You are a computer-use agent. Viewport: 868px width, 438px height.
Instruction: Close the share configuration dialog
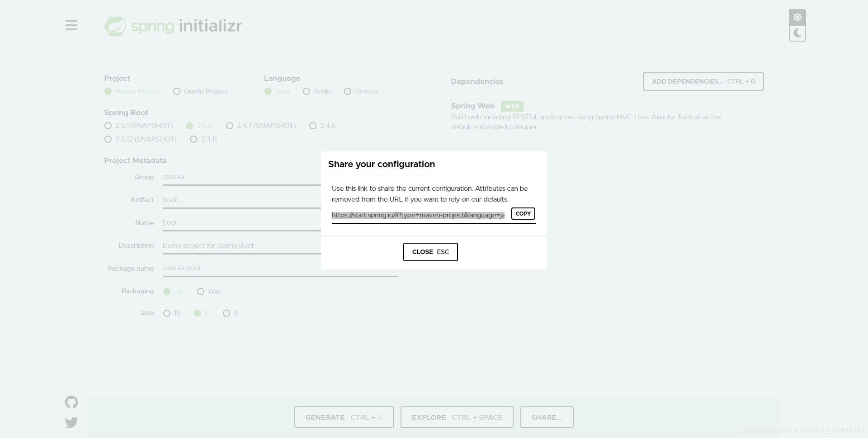pos(430,252)
